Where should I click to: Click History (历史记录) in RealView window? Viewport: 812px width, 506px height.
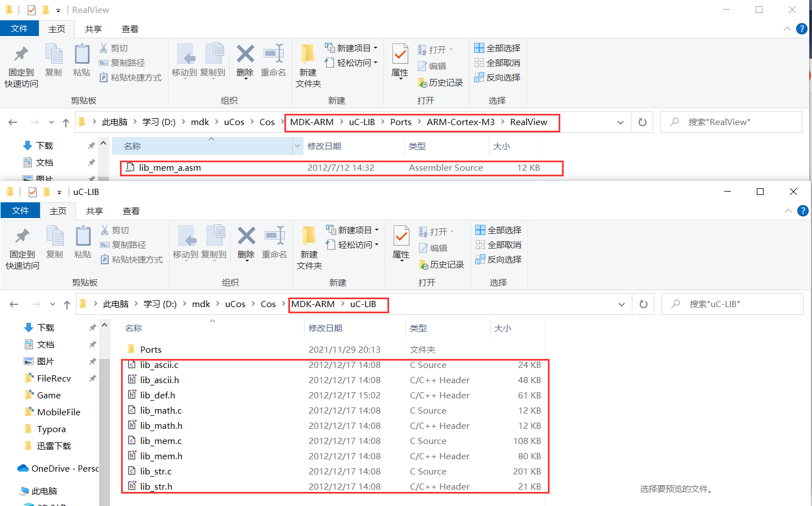coord(440,82)
